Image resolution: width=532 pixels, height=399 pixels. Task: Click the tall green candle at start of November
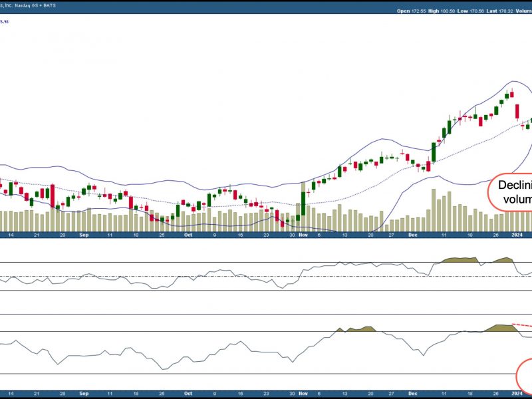[303, 203]
